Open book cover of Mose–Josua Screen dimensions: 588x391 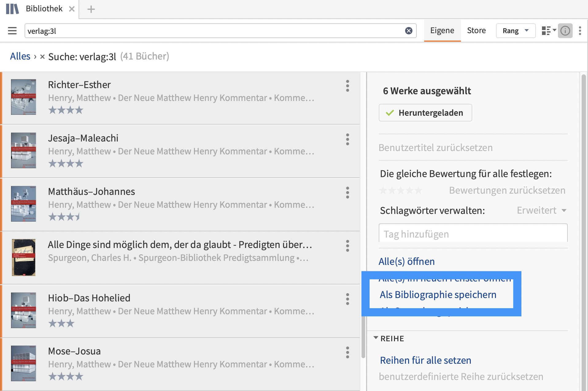coord(23,363)
